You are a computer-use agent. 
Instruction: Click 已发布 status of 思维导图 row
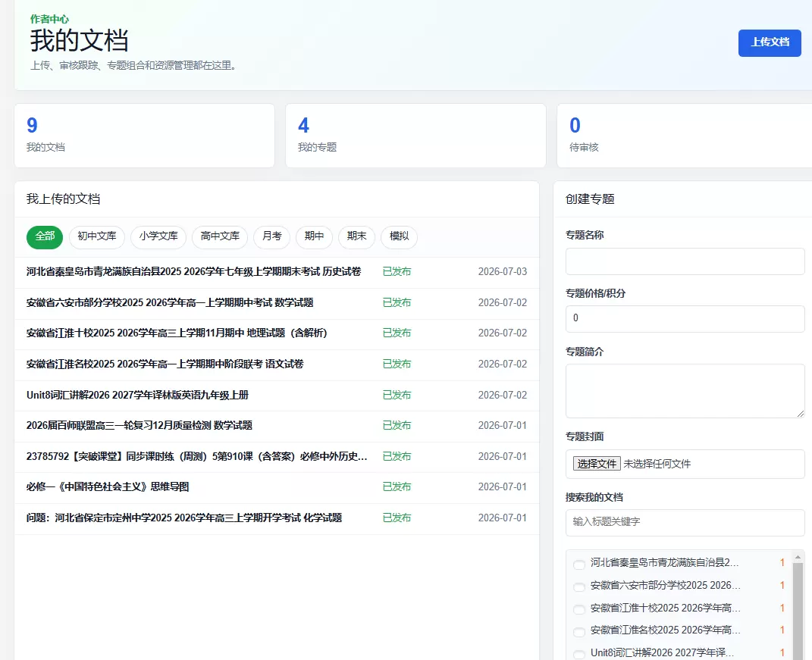[397, 487]
